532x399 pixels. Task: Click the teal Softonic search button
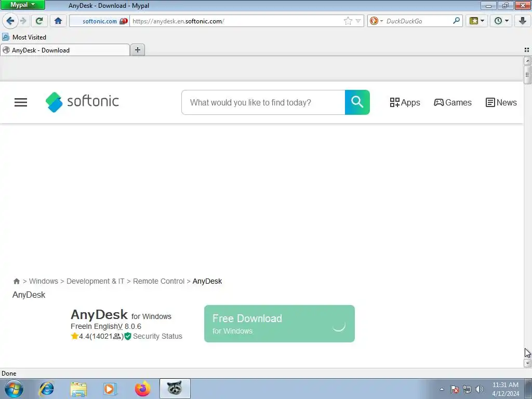point(357,102)
